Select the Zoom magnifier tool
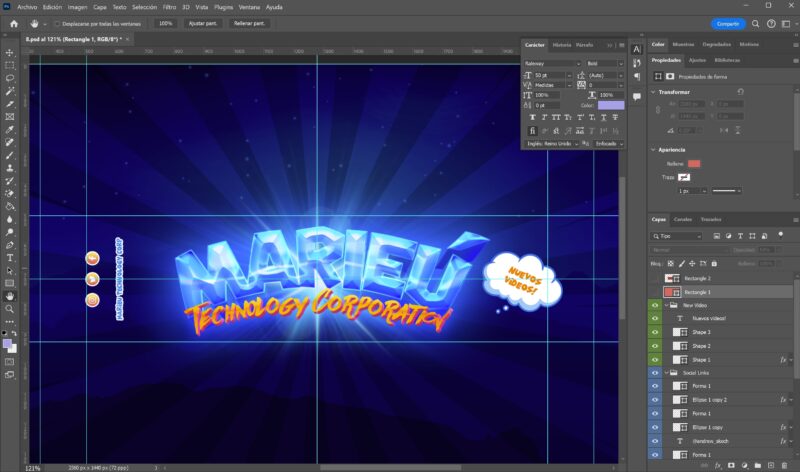The width and height of the screenshot is (800, 472). coord(10,309)
